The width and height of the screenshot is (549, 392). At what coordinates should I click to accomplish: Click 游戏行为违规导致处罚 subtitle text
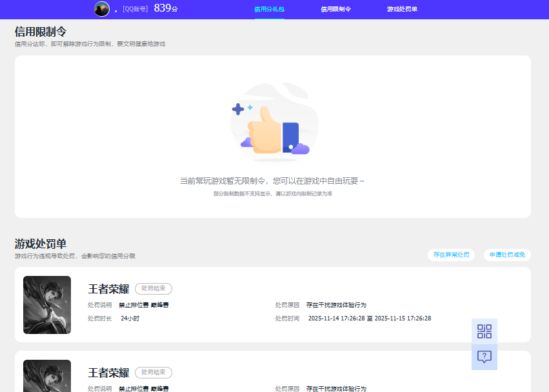click(x=75, y=256)
